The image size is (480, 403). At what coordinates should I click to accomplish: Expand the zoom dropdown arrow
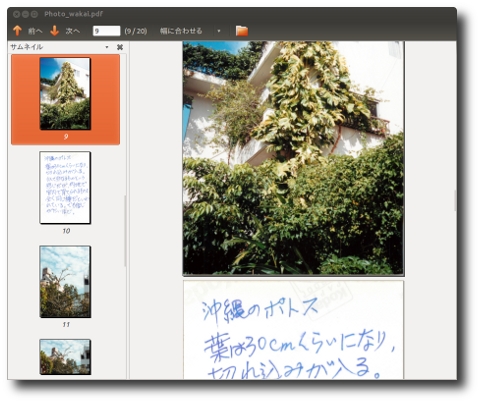[x=219, y=31]
